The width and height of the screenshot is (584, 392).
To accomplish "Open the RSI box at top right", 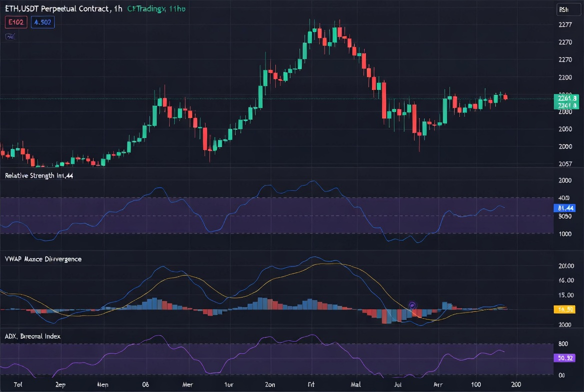I will pos(568,9).
